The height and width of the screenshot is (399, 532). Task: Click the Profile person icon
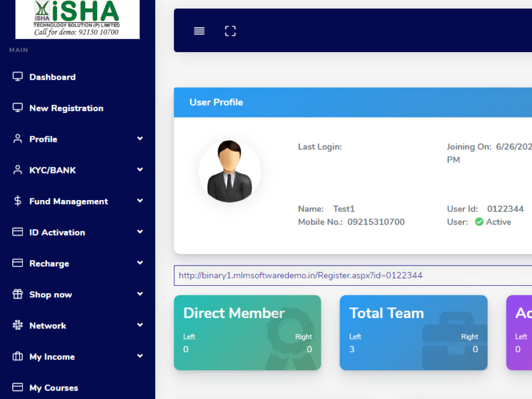point(18,139)
